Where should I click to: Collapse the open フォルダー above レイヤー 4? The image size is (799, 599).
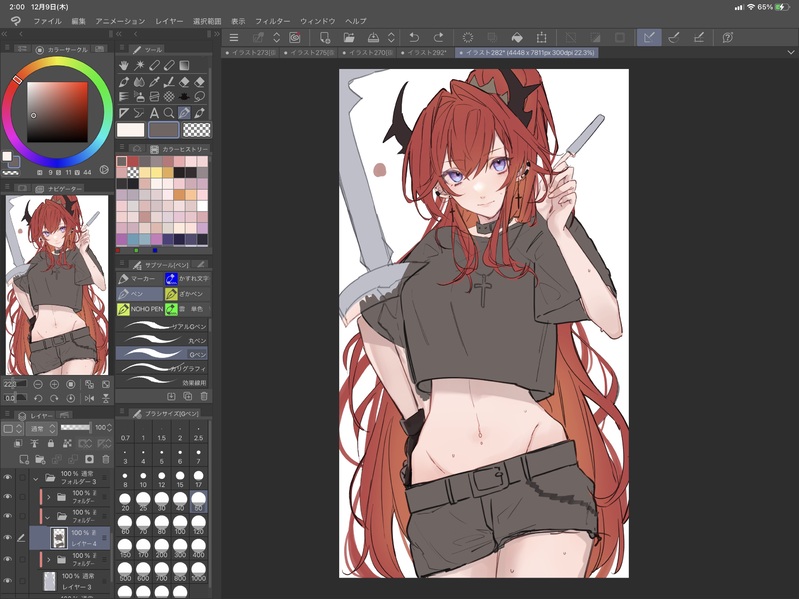48,517
